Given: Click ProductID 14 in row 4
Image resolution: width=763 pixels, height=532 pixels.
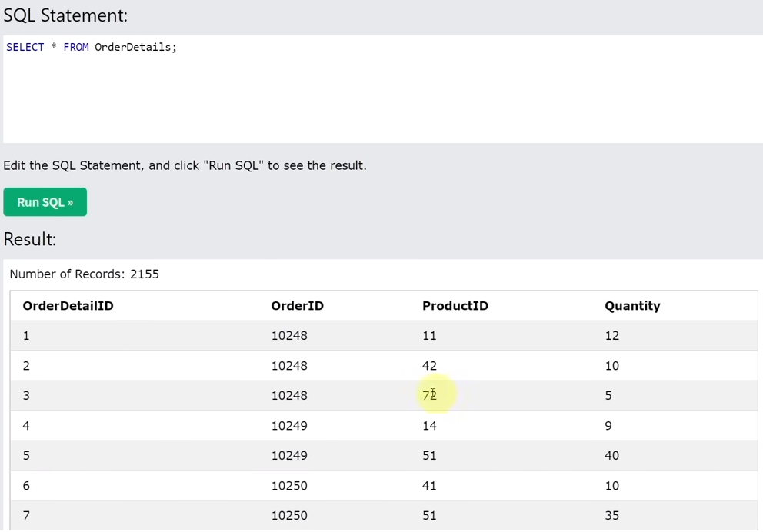Looking at the screenshot, I should pyautogui.click(x=429, y=425).
